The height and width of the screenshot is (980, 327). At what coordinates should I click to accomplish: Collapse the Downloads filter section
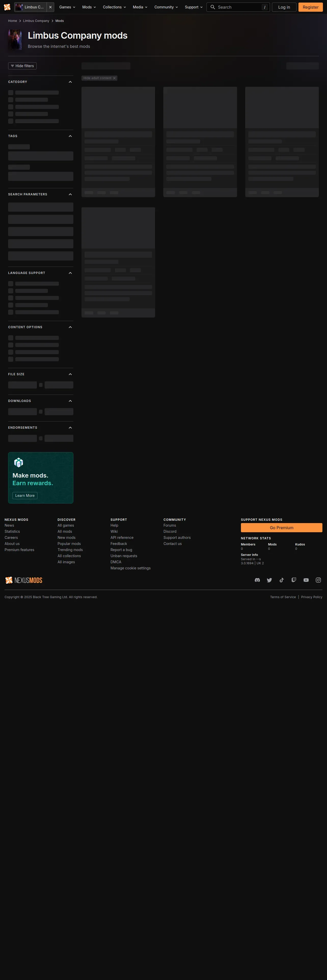coord(70,401)
